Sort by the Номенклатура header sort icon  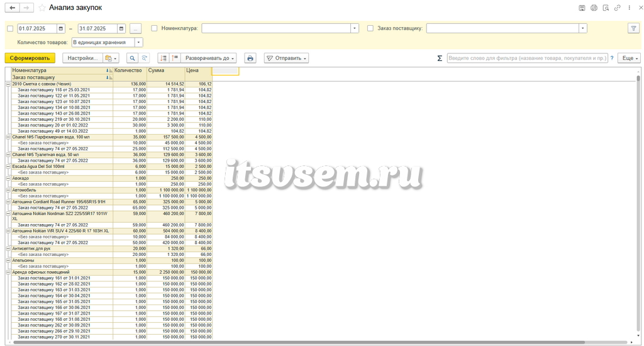pos(109,70)
